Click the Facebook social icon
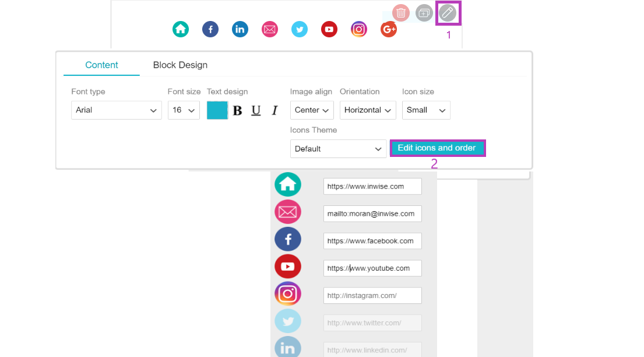The height and width of the screenshot is (357, 644). pyautogui.click(x=210, y=29)
